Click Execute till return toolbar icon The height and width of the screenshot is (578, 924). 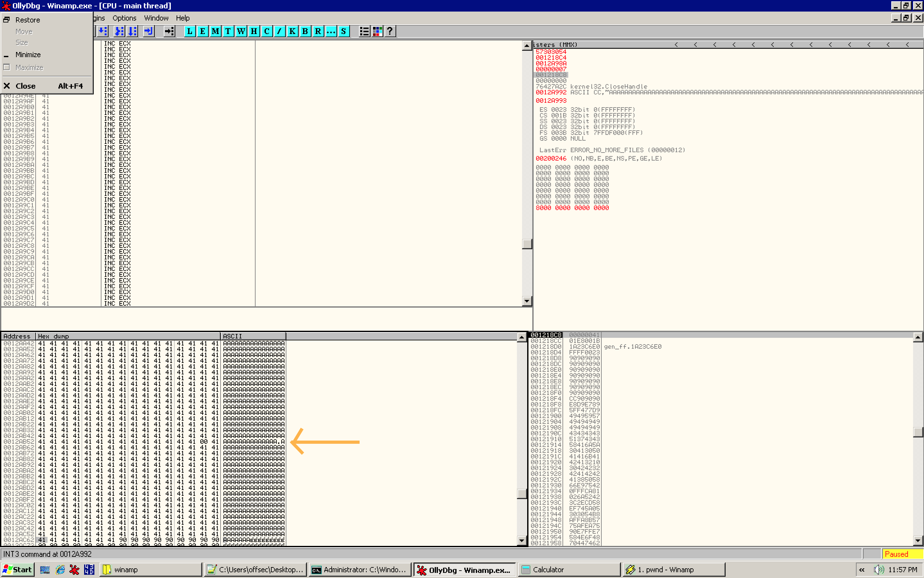point(148,31)
